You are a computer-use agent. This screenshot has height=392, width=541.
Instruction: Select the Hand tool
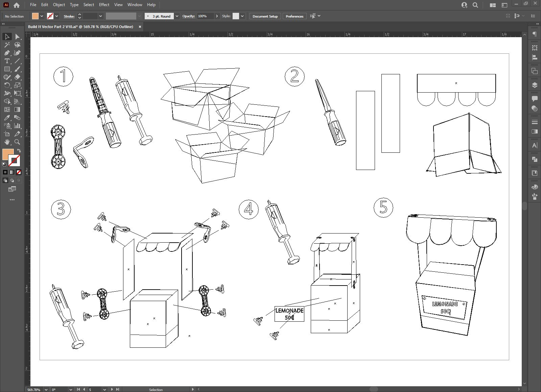(7, 142)
